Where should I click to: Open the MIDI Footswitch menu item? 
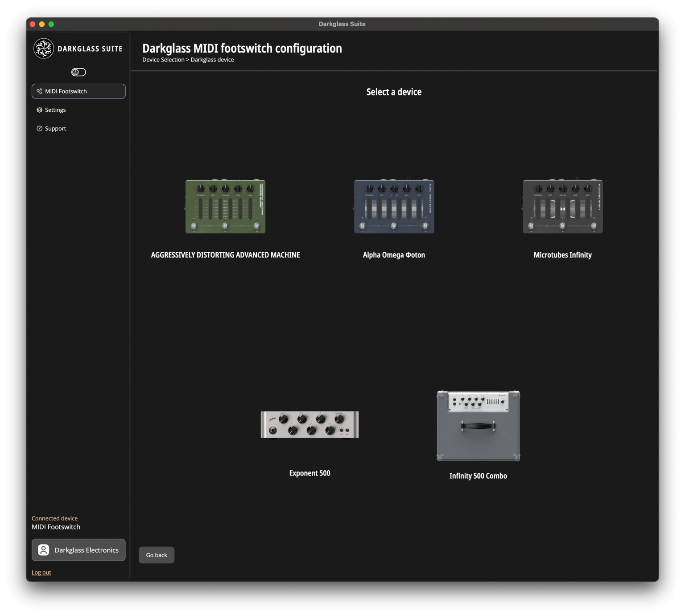[x=78, y=91]
